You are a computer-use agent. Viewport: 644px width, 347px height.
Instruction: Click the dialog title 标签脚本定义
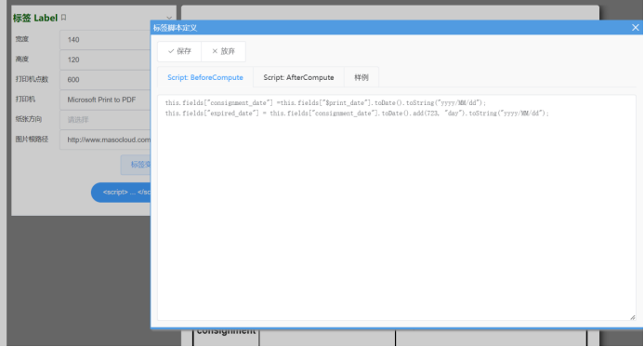[175, 28]
